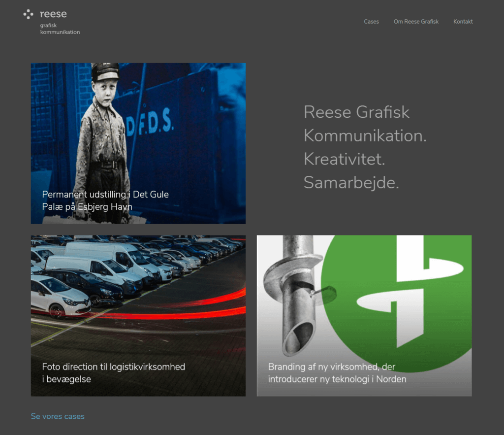Viewport: 504px width, 435px height.
Task: Click the 'Permanent udstilling i Det Gule' caption
Action: [105, 194]
